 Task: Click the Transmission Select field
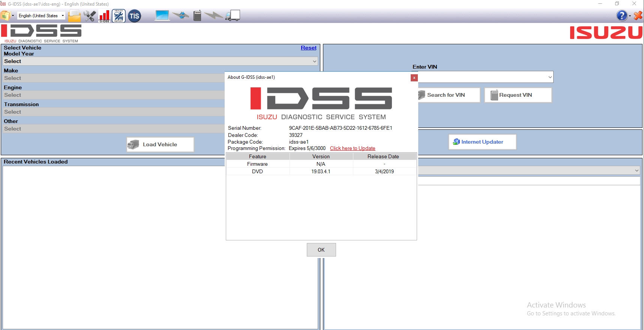point(113,112)
